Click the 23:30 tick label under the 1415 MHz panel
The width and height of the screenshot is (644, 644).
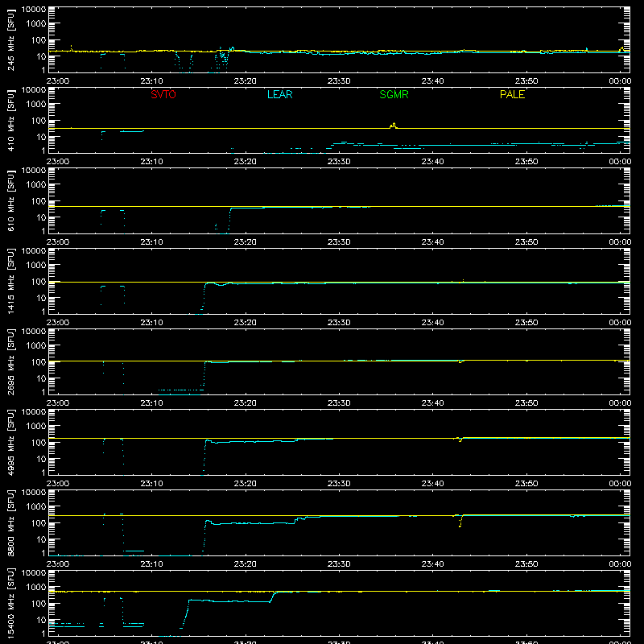pyautogui.click(x=339, y=323)
